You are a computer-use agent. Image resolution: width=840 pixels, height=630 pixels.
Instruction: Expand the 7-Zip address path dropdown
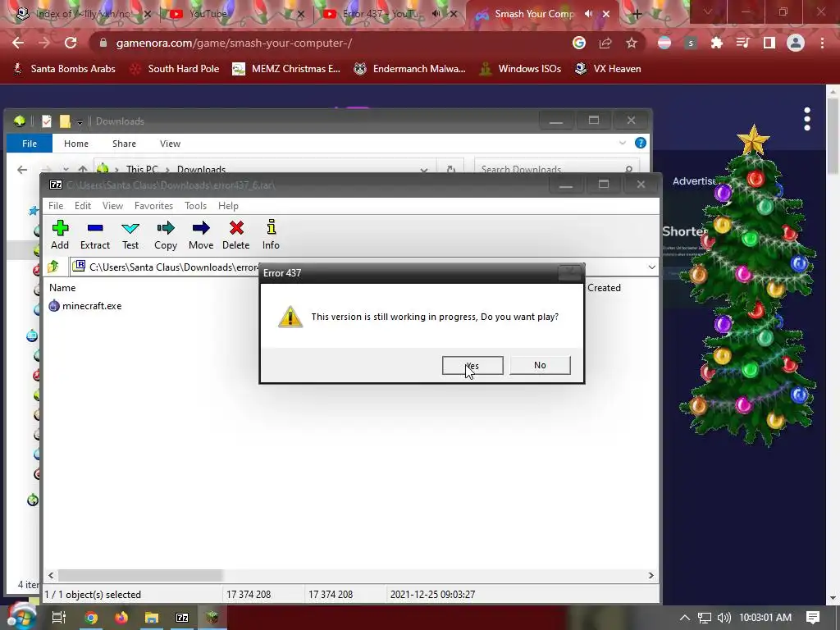click(x=651, y=267)
